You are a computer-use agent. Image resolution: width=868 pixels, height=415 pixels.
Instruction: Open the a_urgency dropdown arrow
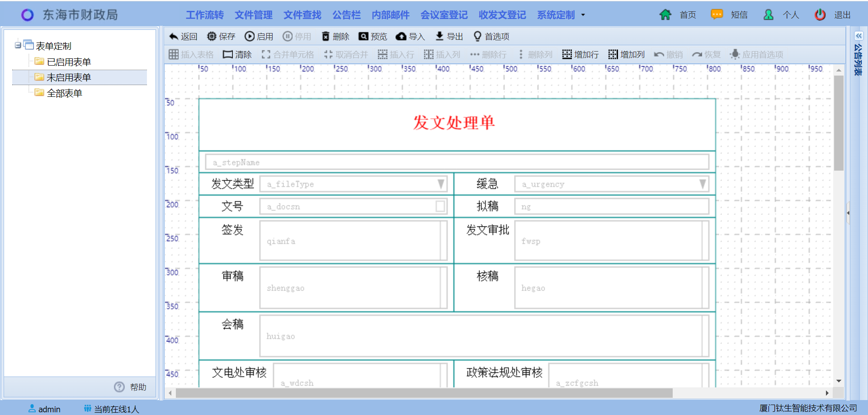pos(703,184)
